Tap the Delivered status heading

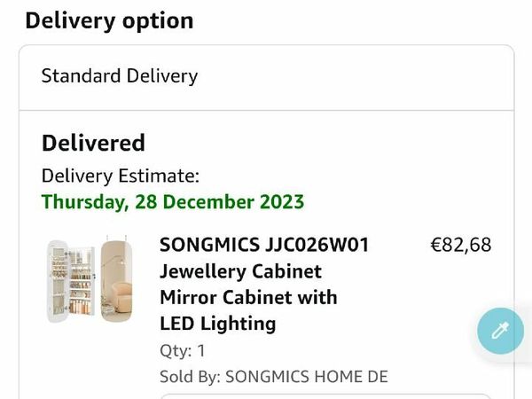tap(93, 143)
